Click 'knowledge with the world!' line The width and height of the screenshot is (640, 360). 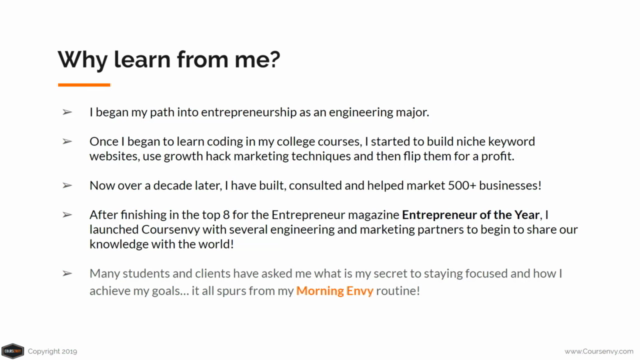[162, 244]
